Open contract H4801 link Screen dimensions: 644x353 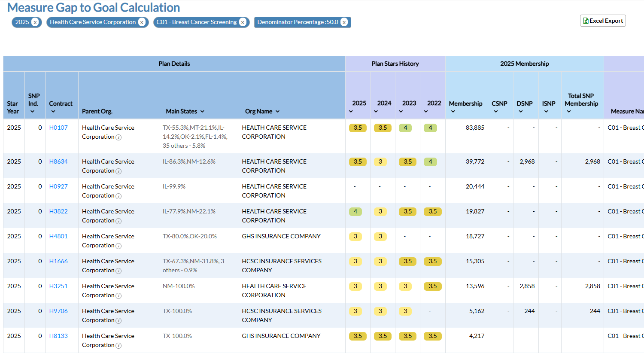point(58,236)
